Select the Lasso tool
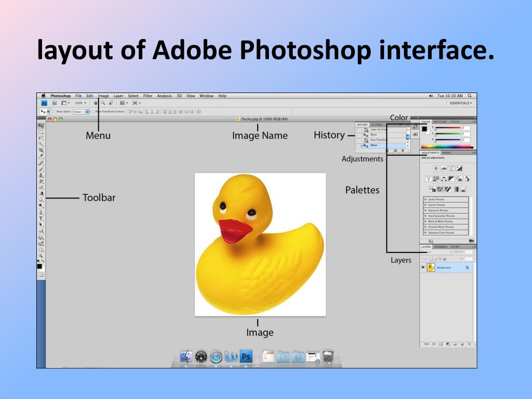 (41, 137)
